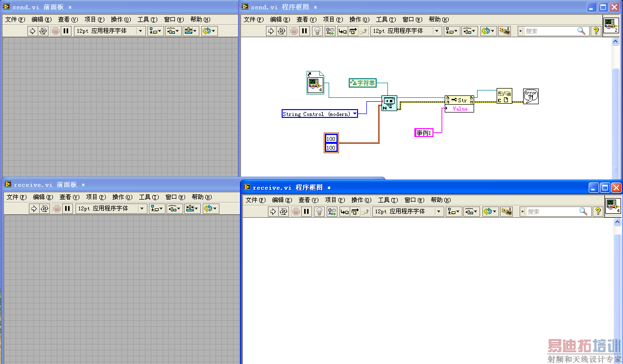623x364 pixels.
Task: Select the 100/100 cluster constant
Action: 331,142
